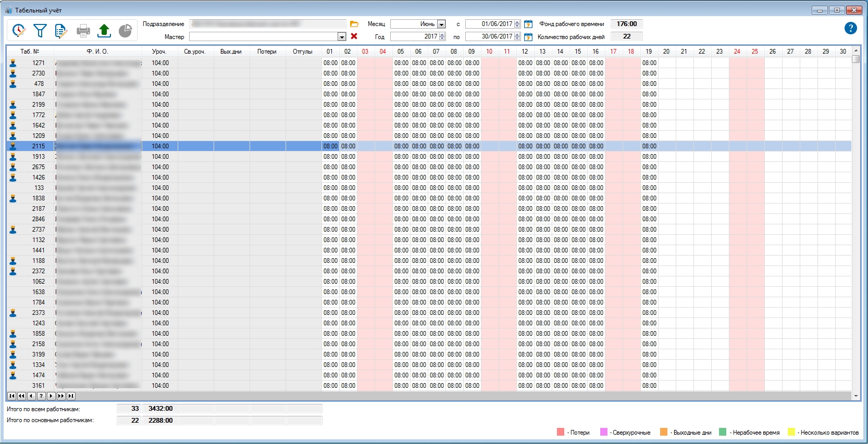Clear the Мастер field with red X

[354, 36]
